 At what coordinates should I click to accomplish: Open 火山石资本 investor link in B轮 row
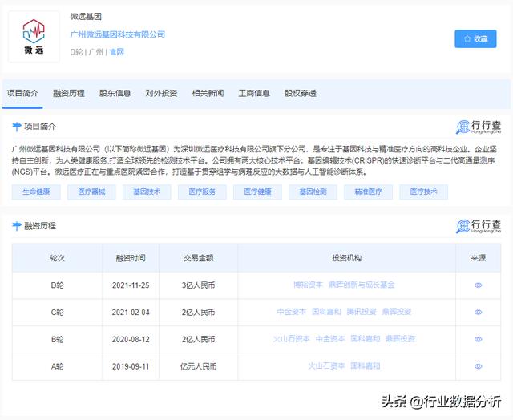[291, 339]
